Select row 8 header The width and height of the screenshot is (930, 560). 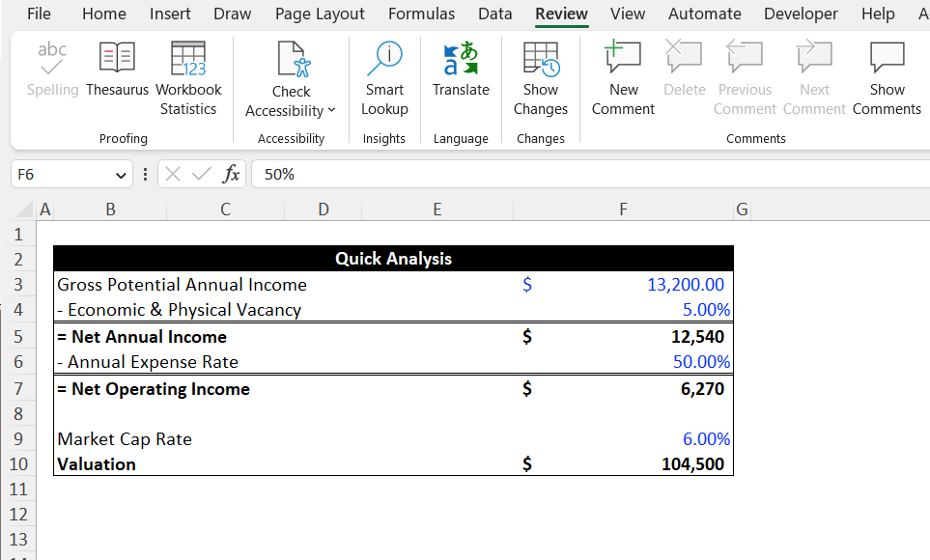click(18, 413)
